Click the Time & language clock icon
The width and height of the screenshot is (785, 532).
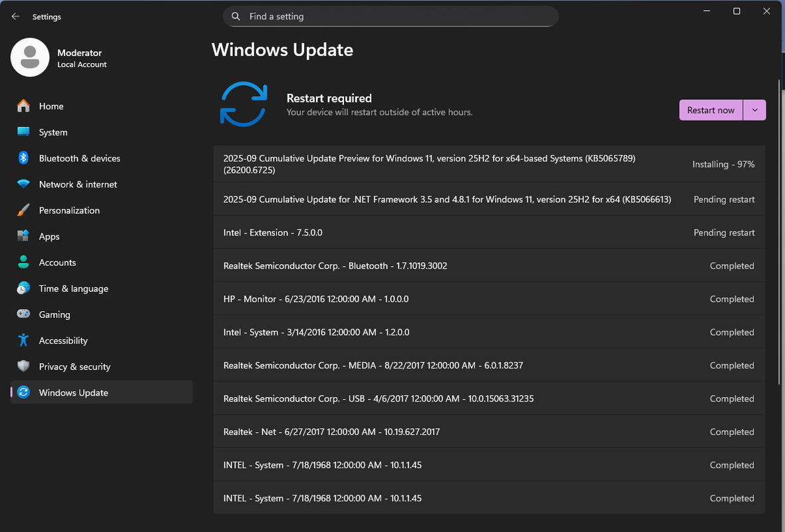coord(23,288)
